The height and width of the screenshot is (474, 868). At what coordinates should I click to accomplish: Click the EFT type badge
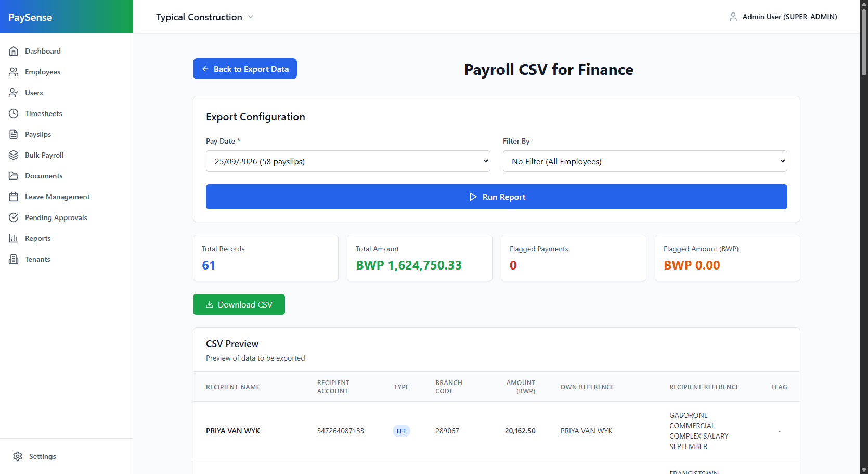[x=401, y=431]
